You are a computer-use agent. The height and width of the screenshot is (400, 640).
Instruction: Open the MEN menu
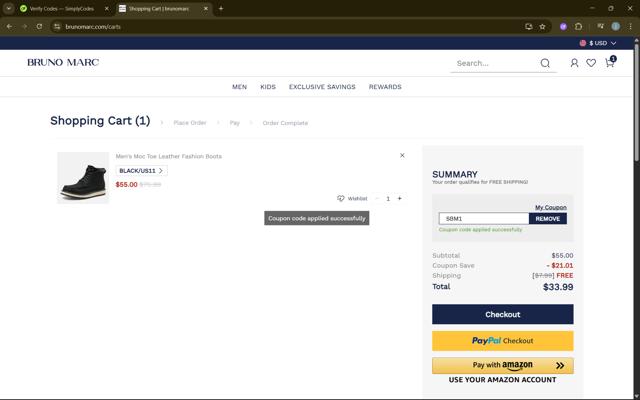[x=240, y=87]
